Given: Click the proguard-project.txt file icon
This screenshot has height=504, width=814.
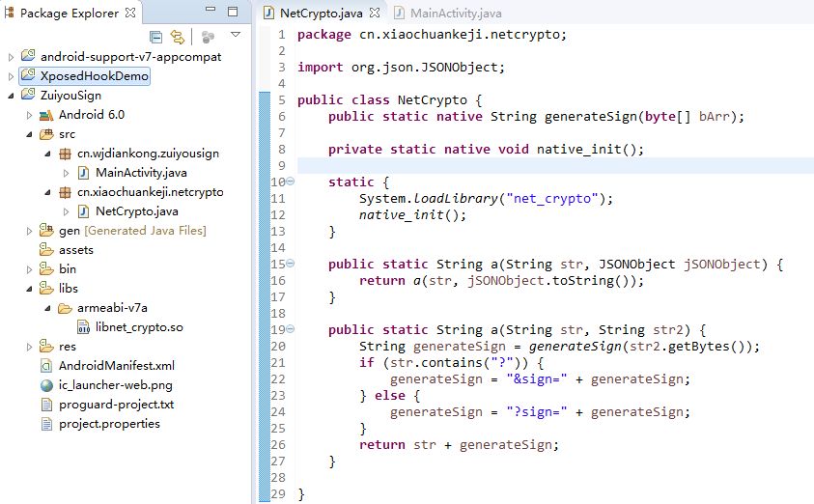Looking at the screenshot, I should [46, 405].
